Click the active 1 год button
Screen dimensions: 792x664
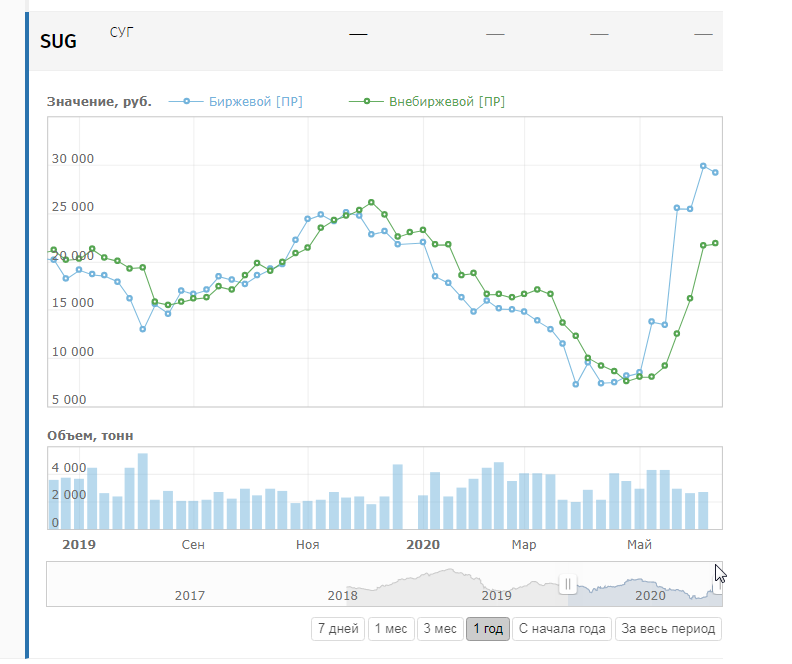click(488, 629)
